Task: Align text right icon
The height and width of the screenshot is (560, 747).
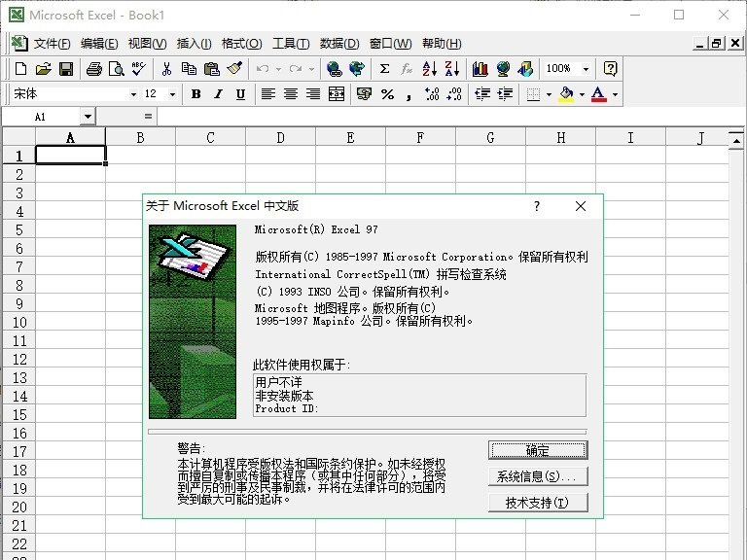Action: 313,94
